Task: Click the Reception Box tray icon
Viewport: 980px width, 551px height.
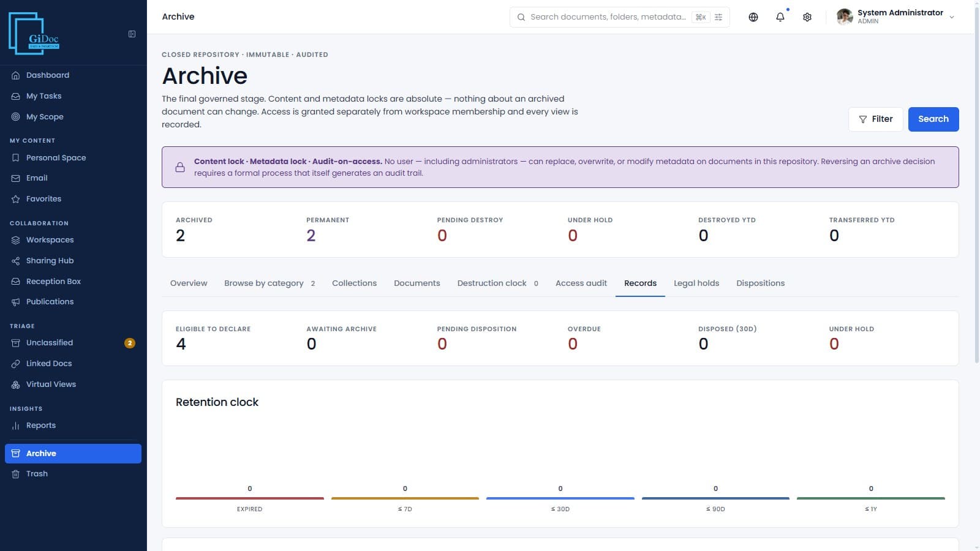Action: click(16, 282)
